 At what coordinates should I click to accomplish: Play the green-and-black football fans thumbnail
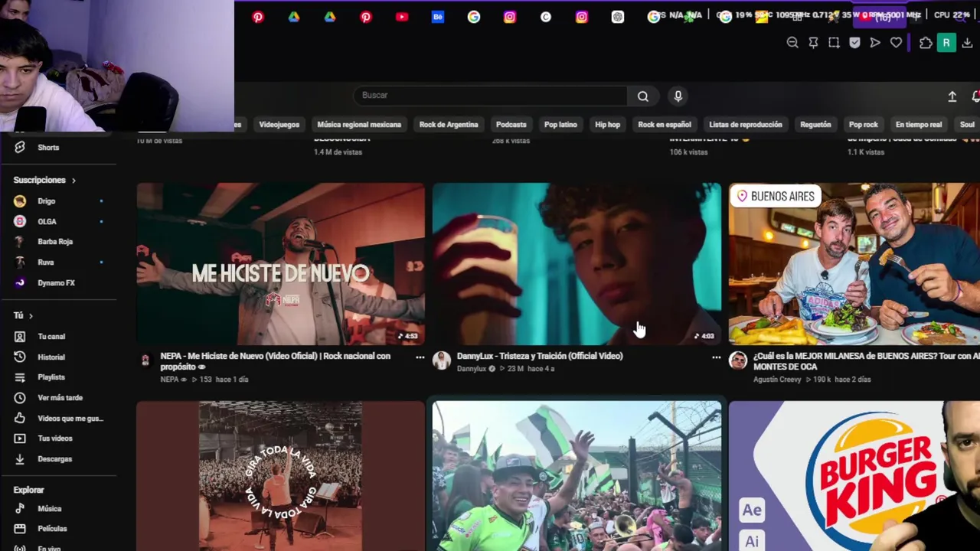click(577, 475)
